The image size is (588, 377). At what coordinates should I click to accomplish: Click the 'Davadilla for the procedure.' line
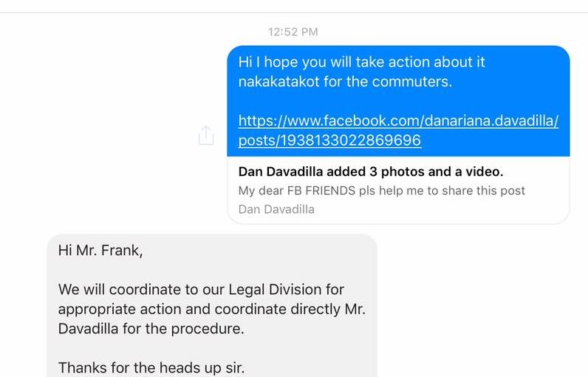coord(151,329)
